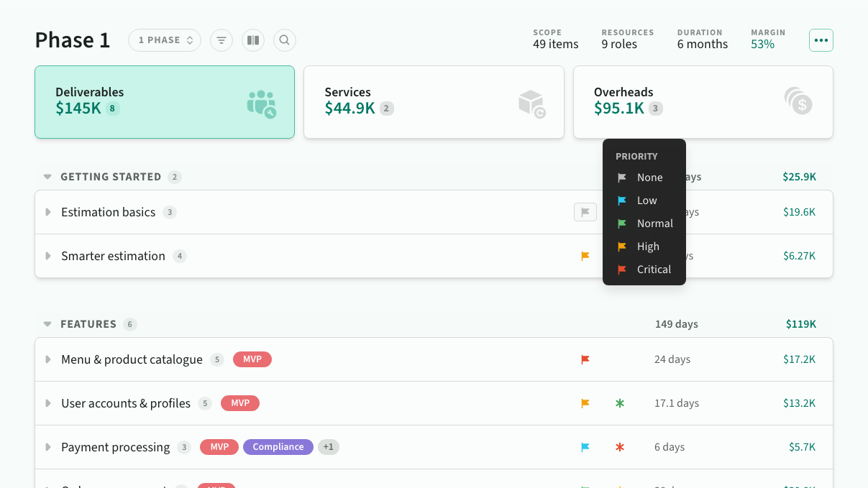Click the red asterisk on Payment processing
Image resolution: width=868 pixels, height=488 pixels.
(x=620, y=447)
